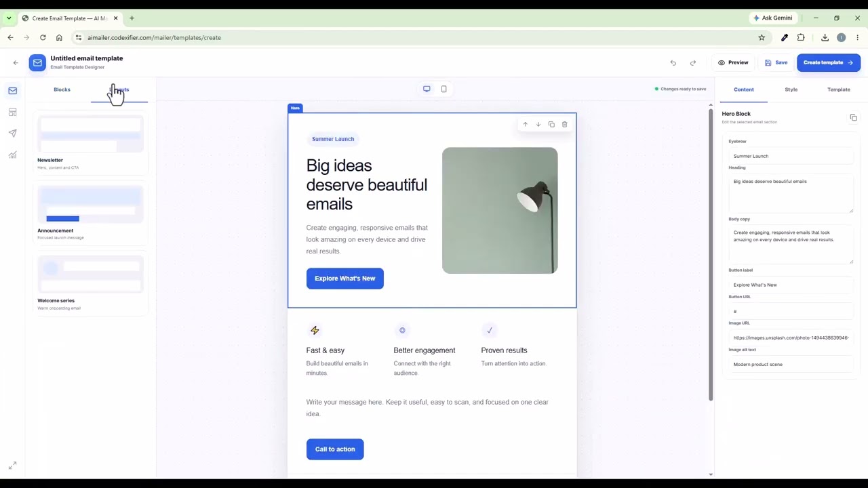This screenshot has height=488, width=868.
Task: Move the Hero block up
Action: point(525,124)
